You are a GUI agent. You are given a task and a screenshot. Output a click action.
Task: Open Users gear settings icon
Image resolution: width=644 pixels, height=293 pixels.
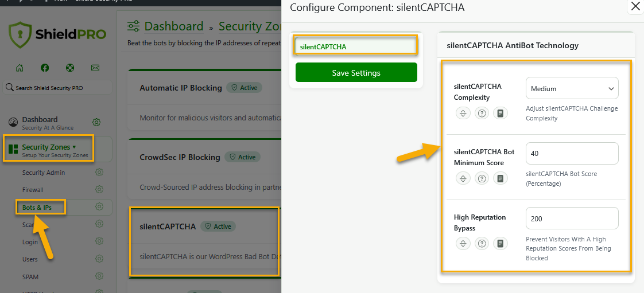[99, 259]
